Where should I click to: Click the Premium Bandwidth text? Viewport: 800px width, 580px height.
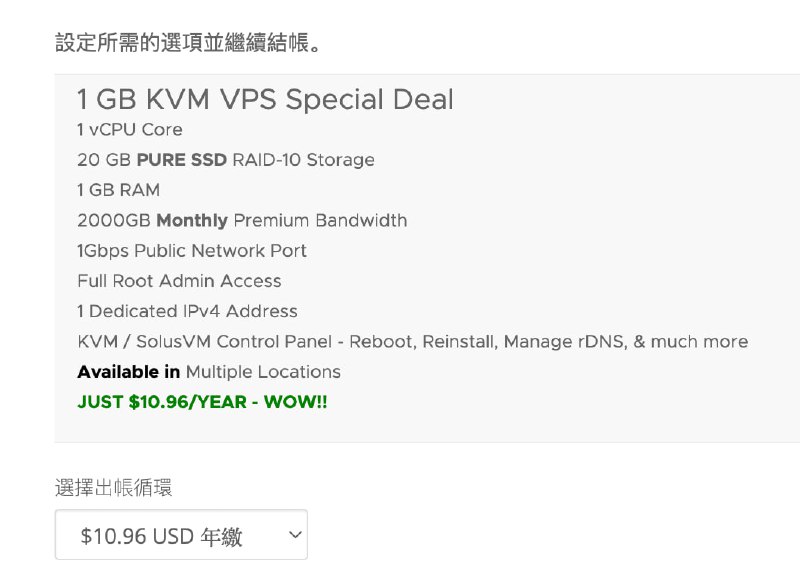320,220
